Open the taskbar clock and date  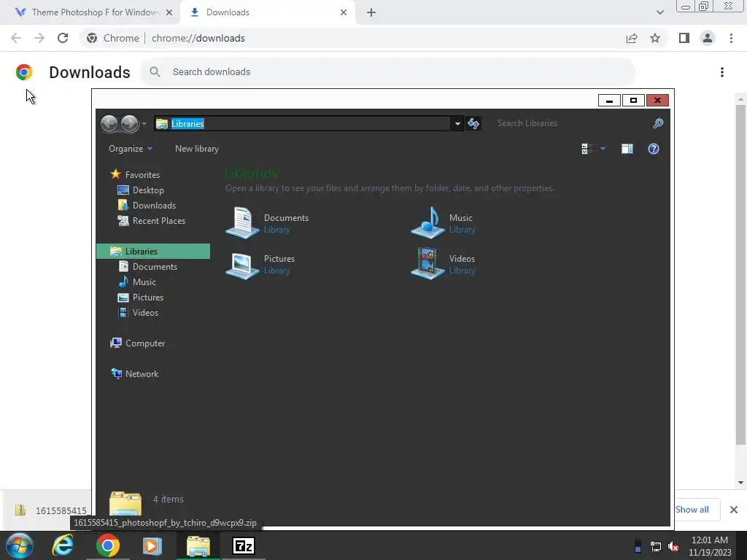[x=710, y=546]
